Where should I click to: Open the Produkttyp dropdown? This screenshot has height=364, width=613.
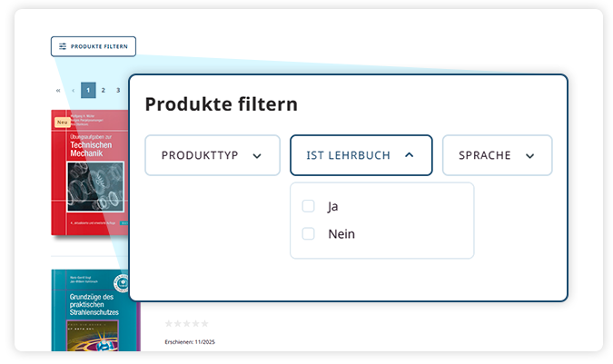tap(212, 155)
